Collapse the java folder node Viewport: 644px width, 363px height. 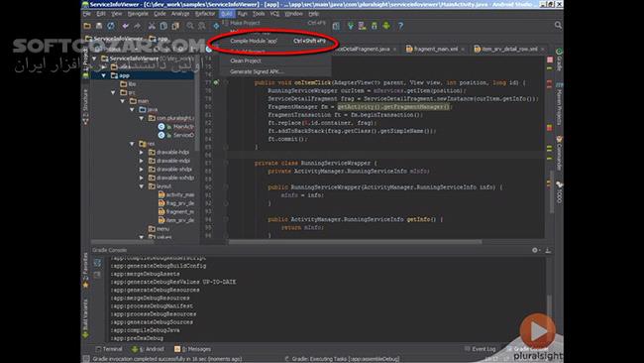click(x=132, y=110)
